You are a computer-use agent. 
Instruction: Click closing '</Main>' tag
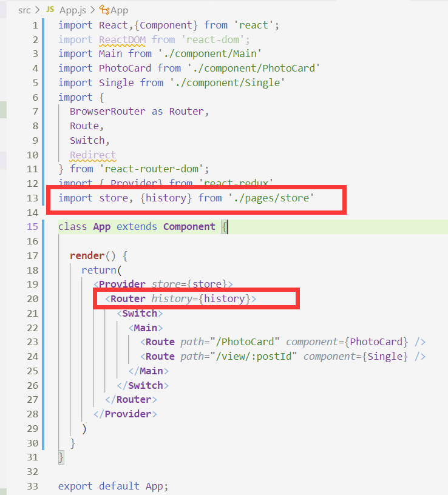(x=149, y=371)
